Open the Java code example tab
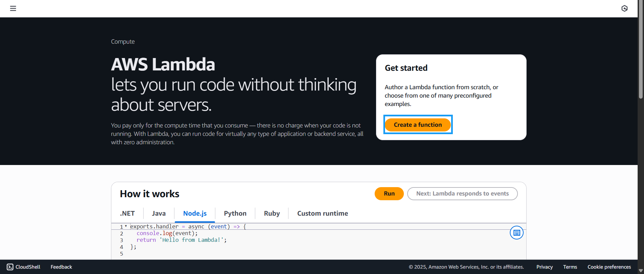Viewport: 644px width, 274px height. pyautogui.click(x=159, y=213)
